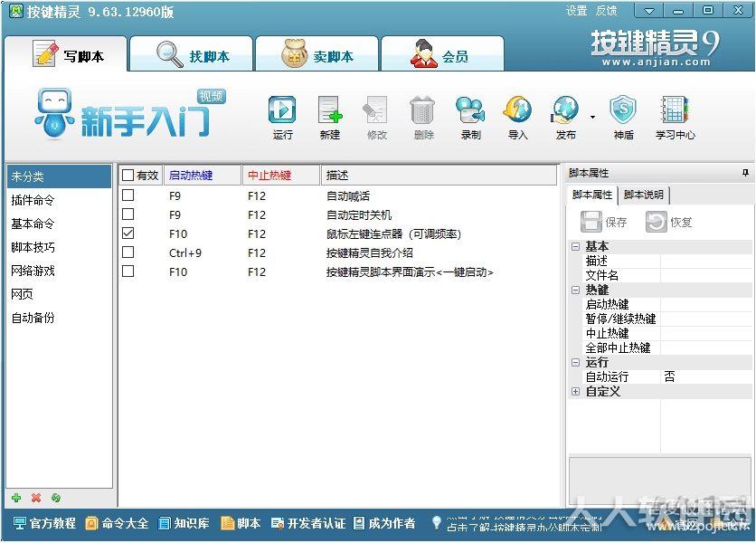Click the 描述 property value field
This screenshot has height=543, width=756.
[x=706, y=262]
